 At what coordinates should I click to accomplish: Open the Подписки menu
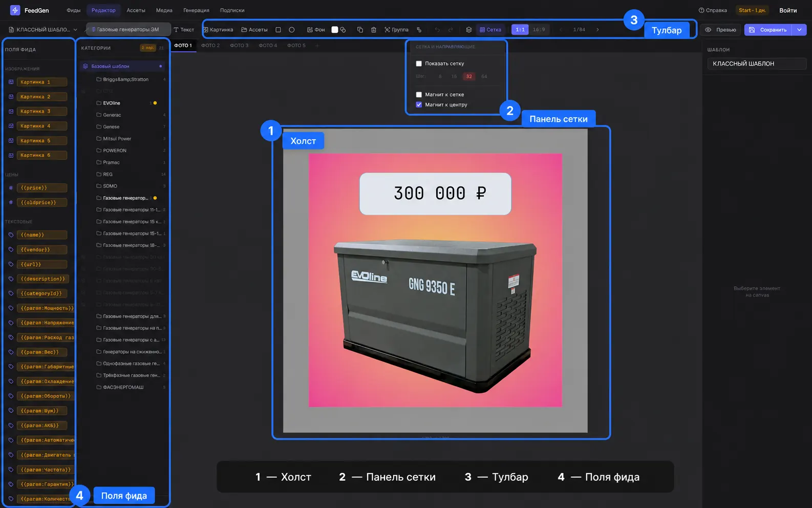pos(232,10)
